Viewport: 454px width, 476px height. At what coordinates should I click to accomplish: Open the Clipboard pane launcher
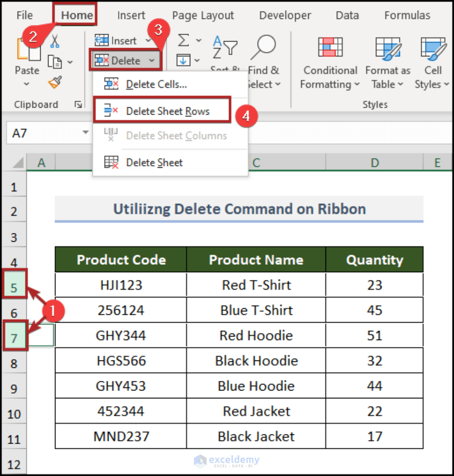(x=79, y=104)
